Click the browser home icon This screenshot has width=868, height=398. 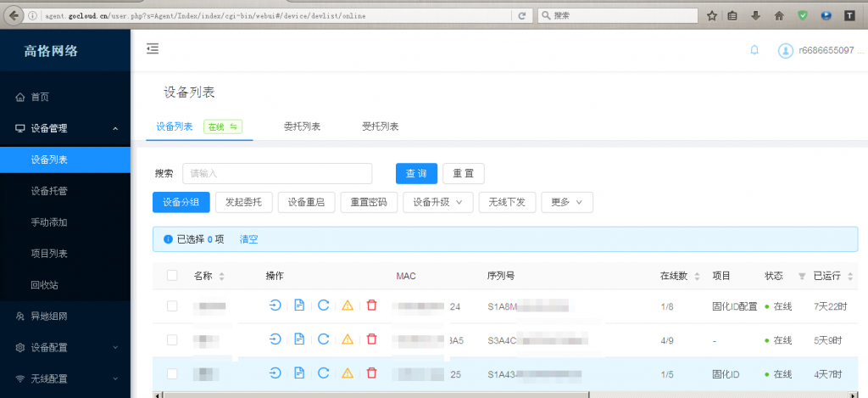coord(778,15)
